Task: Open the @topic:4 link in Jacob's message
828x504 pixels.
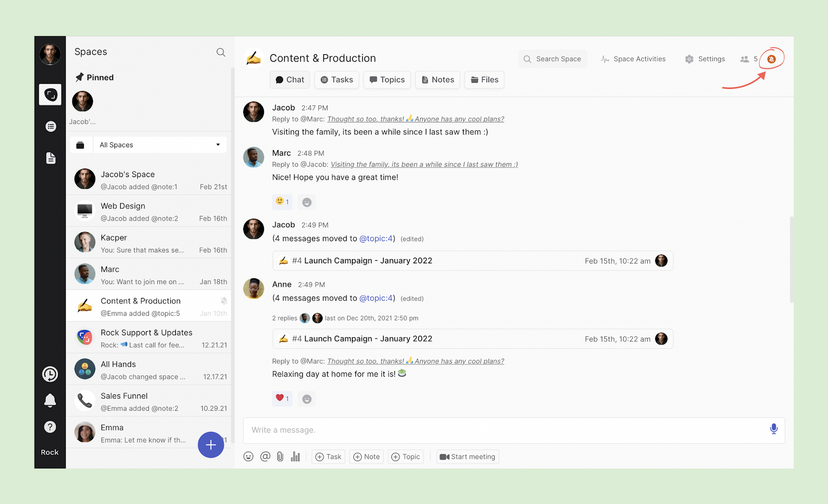Action: (x=377, y=239)
